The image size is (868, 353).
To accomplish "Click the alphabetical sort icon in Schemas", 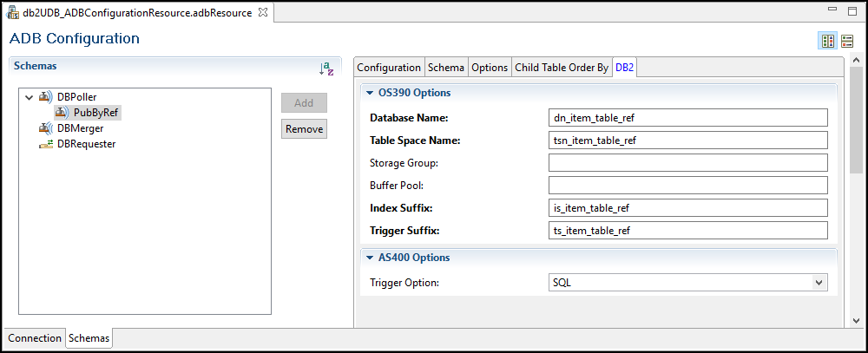I will tap(326, 69).
